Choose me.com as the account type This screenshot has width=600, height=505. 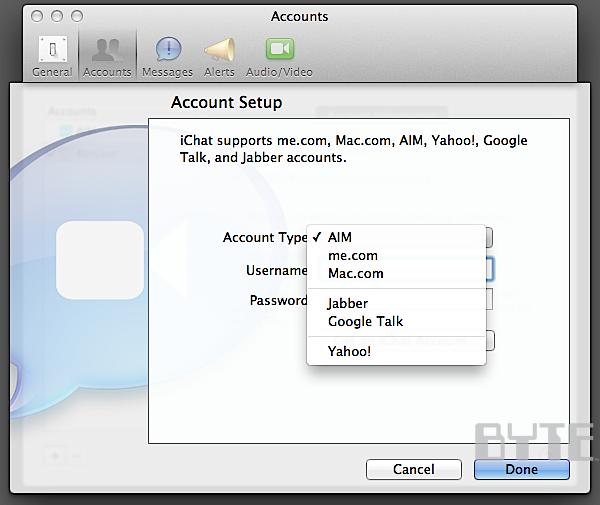[396, 255]
